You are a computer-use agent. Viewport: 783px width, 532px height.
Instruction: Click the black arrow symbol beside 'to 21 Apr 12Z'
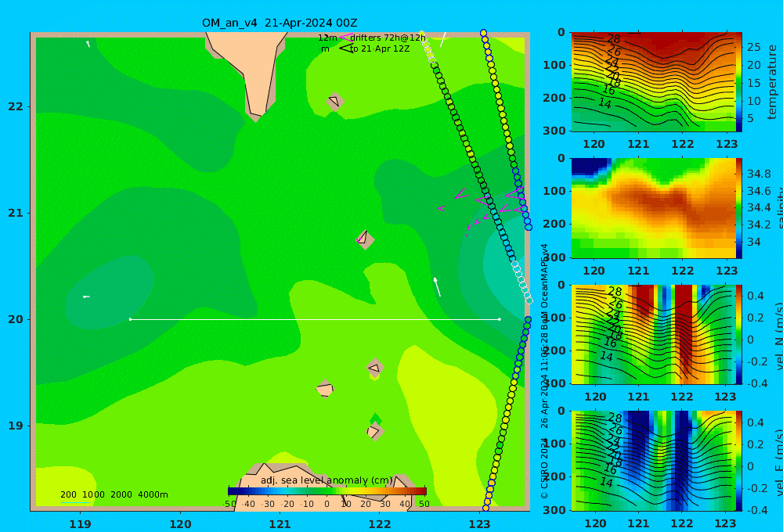pyautogui.click(x=345, y=49)
